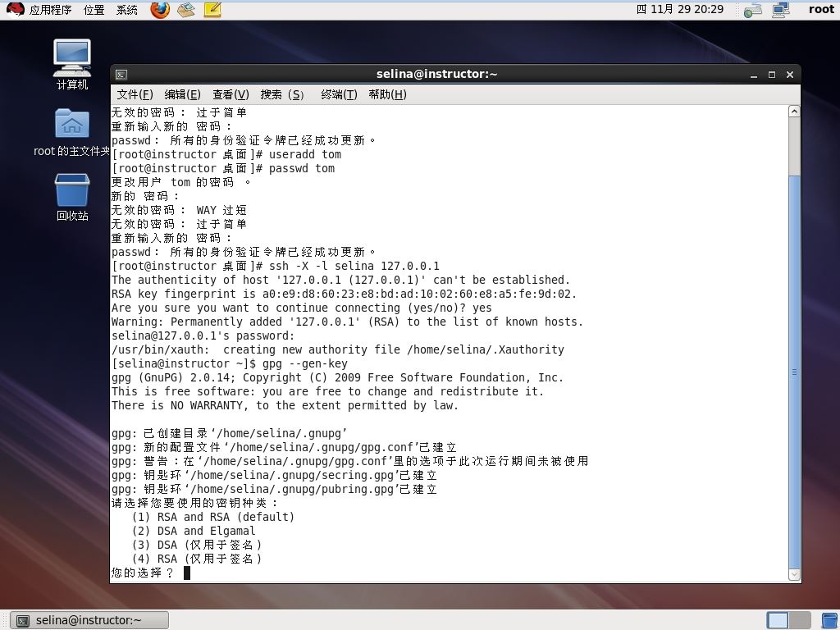This screenshot has height=630, width=840.
Task: Click the terminal scrollbar down arrow
Action: pos(794,574)
